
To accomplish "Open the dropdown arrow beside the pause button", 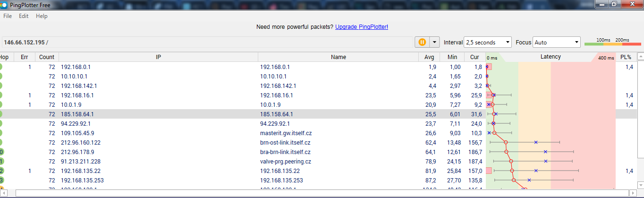I will 434,42.
